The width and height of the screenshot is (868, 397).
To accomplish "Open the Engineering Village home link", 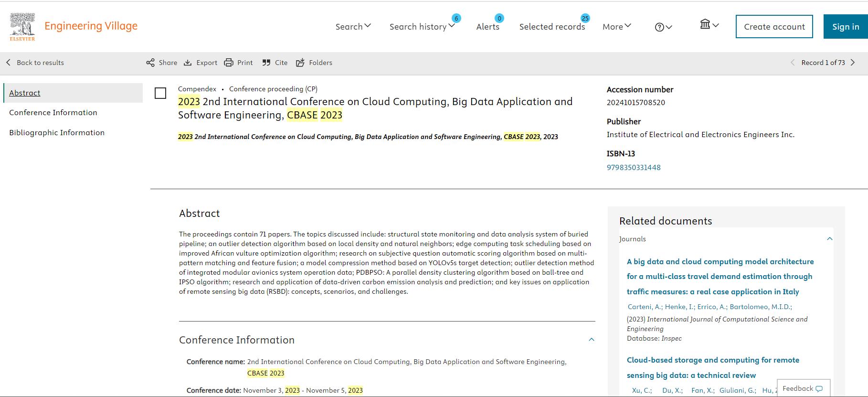I will (91, 26).
